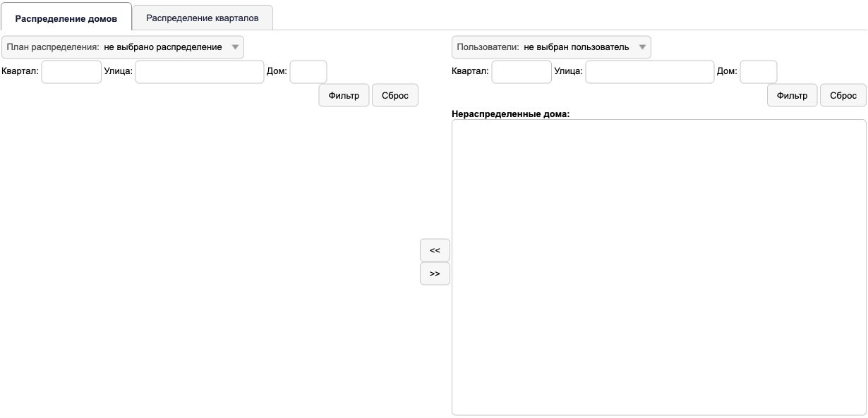Open the 'Распределение домов' tab
The width and height of the screenshot is (868, 418).
coord(66,18)
